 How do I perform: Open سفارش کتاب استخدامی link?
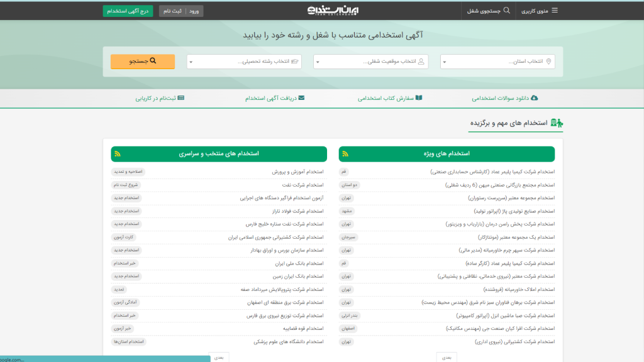(x=390, y=98)
